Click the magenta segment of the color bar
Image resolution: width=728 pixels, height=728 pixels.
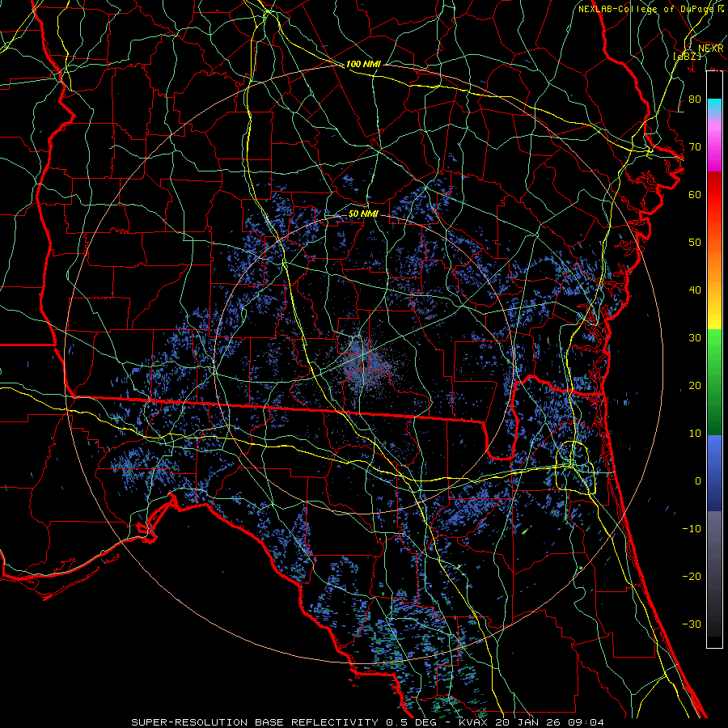(x=714, y=148)
